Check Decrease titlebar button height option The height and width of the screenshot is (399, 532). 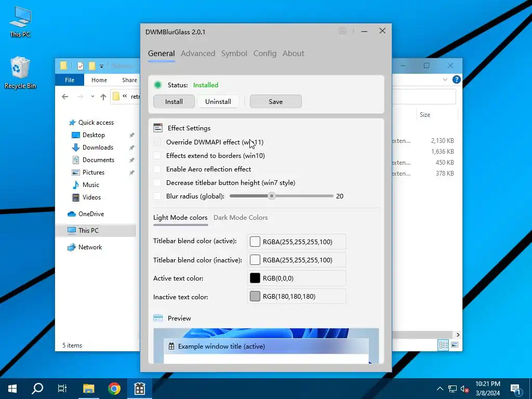click(x=157, y=183)
